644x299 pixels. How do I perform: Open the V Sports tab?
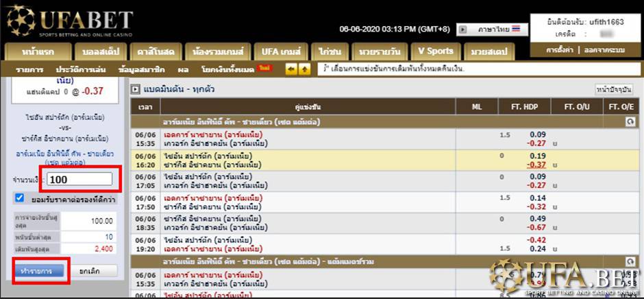[x=435, y=52]
